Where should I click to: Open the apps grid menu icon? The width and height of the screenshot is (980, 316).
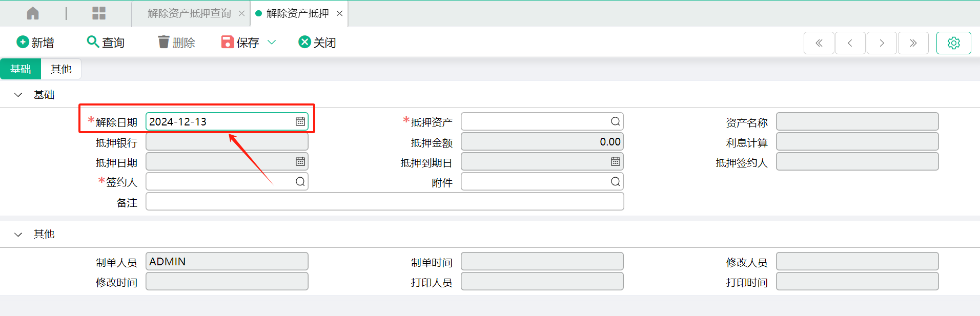[99, 13]
